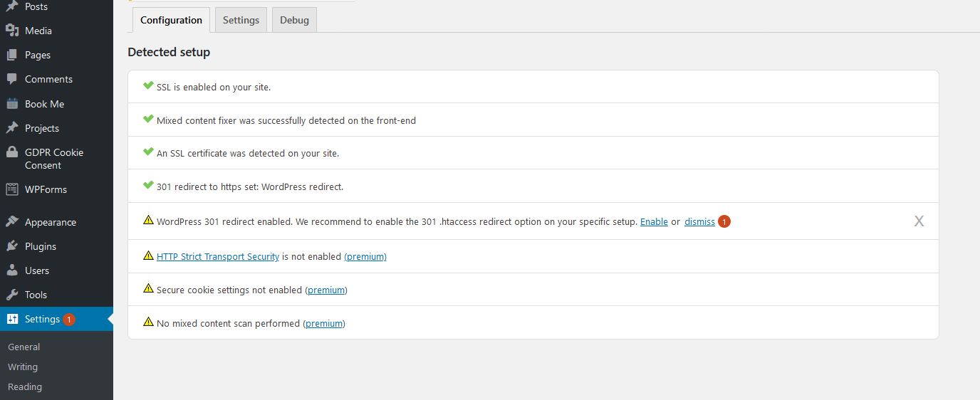
Task: Open the Posts pin icon
Action: [12, 7]
